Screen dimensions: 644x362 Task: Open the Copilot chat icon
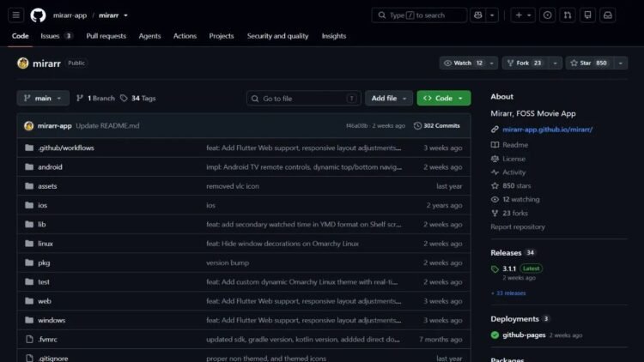[477, 15]
